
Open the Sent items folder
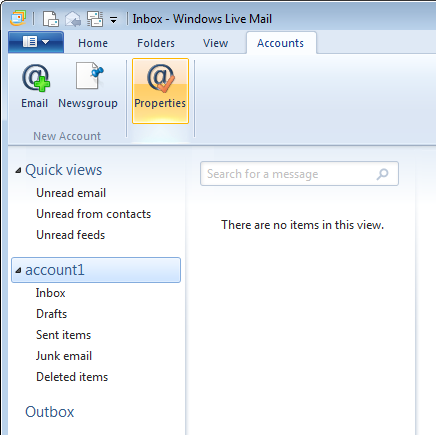point(63,335)
